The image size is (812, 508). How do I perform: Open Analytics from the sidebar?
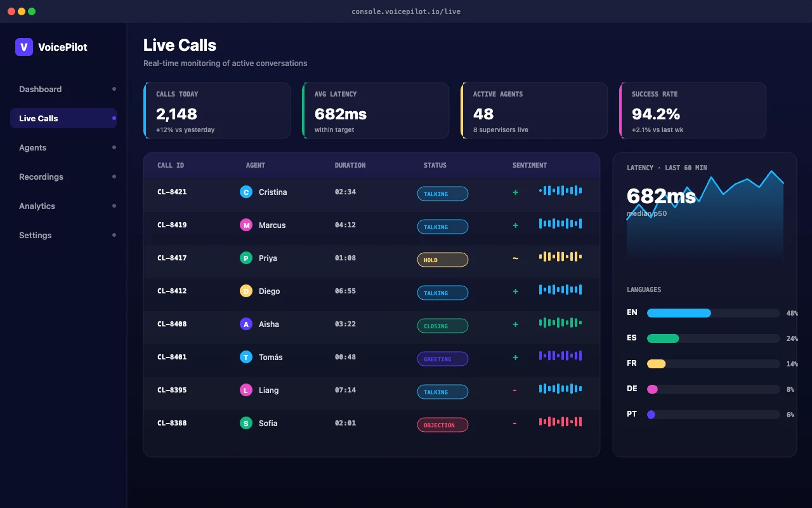(63, 206)
